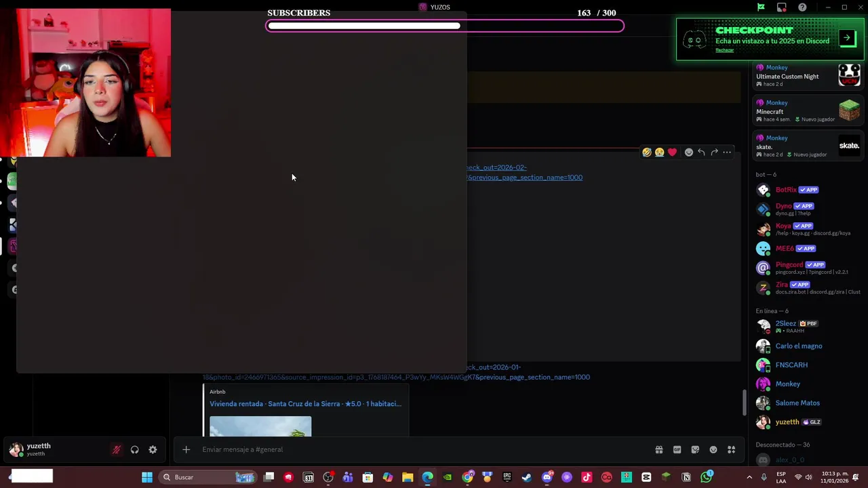Select member Salome Matos

[x=808, y=403]
